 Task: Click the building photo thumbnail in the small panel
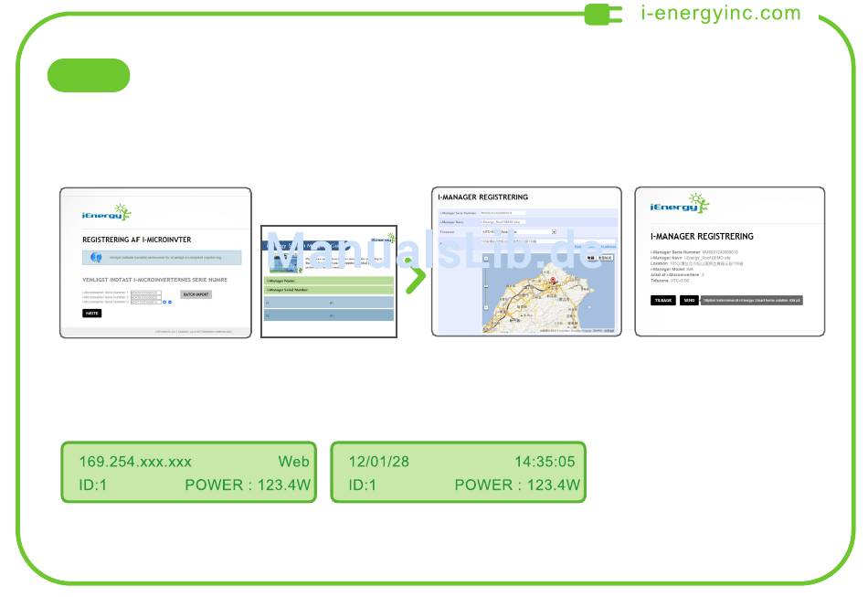pos(284,262)
